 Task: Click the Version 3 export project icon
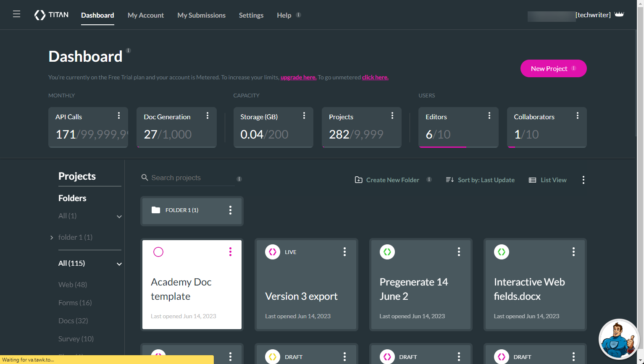coord(273,252)
